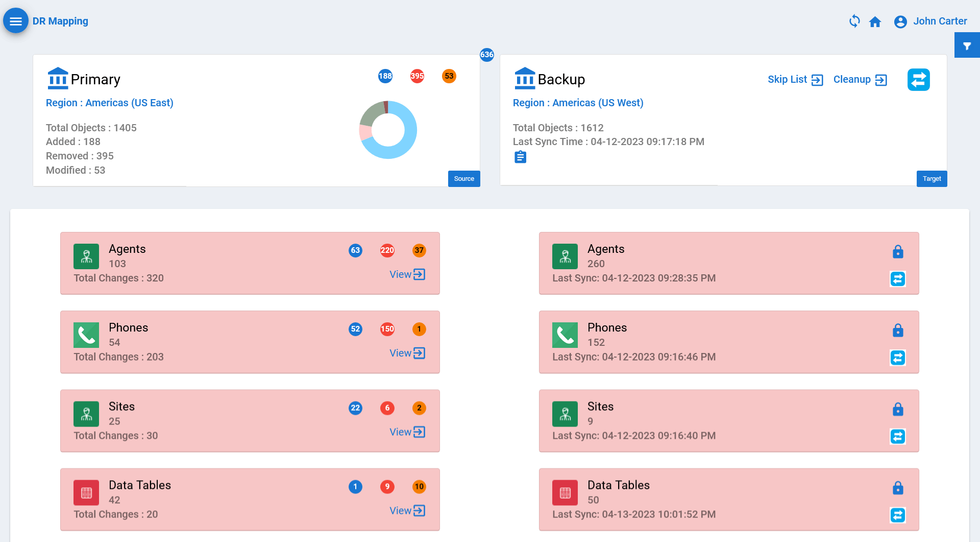Open the Skip List link
The image size is (980, 542).
click(795, 80)
